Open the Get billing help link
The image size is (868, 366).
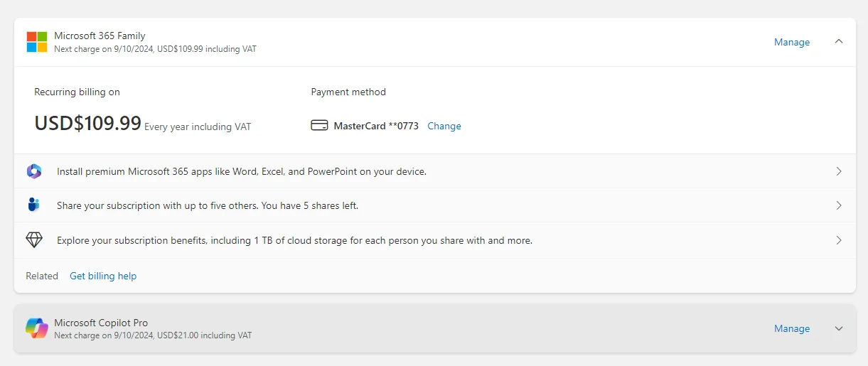click(x=103, y=276)
